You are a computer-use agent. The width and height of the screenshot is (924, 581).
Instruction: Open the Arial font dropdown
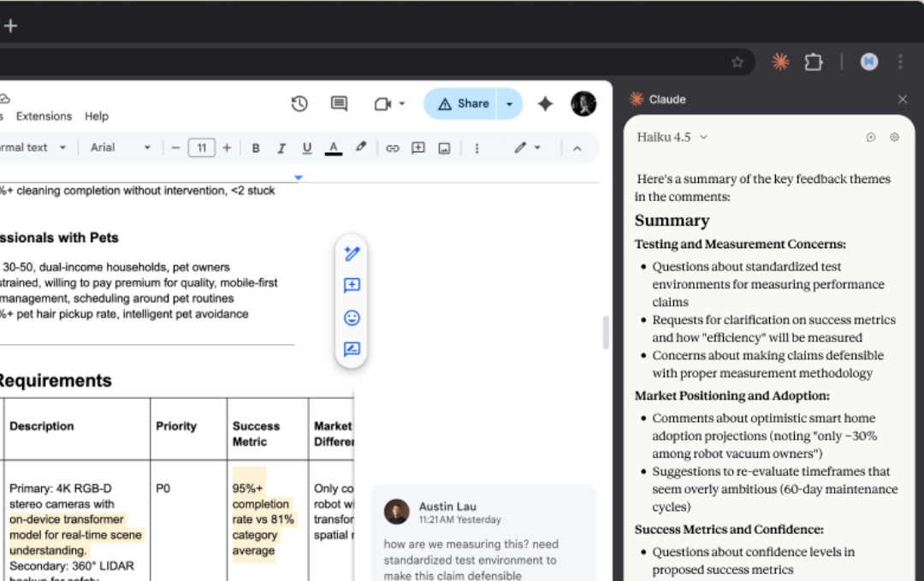coord(121,147)
